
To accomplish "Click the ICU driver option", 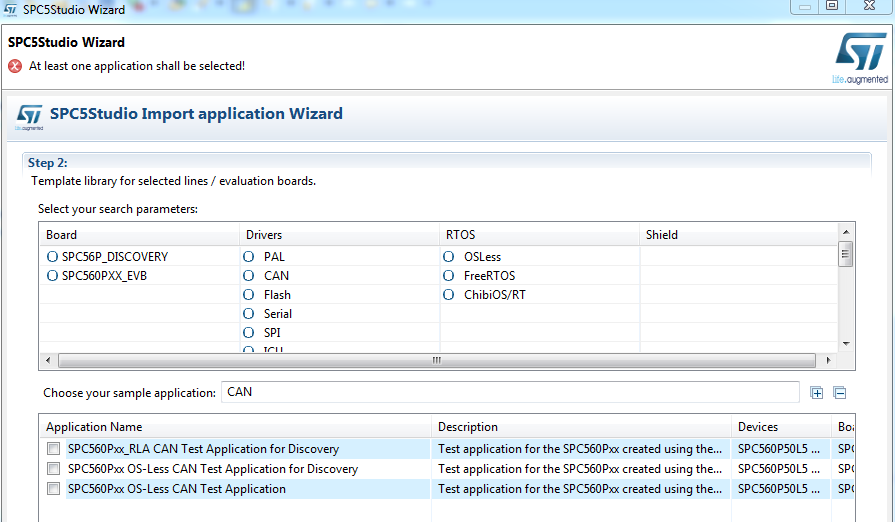I will click(x=248, y=349).
